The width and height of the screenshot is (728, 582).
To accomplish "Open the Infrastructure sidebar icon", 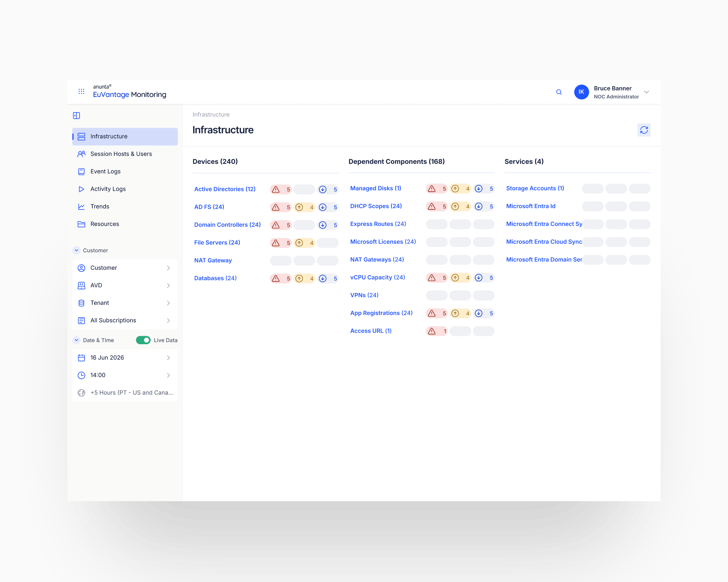I will pos(81,136).
